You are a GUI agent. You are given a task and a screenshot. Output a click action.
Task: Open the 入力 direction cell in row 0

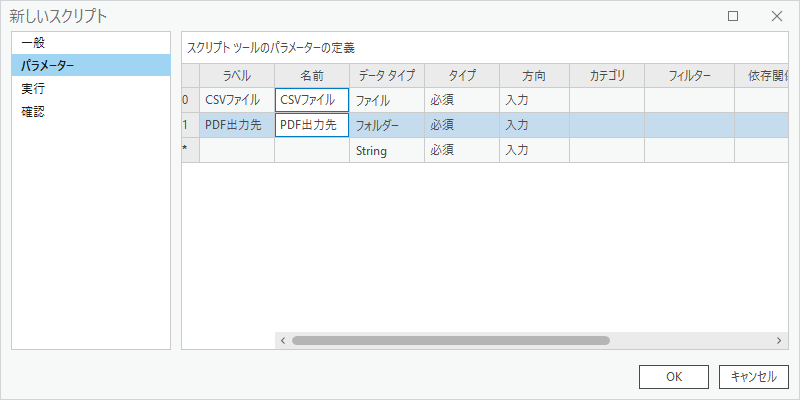pyautogui.click(x=534, y=100)
